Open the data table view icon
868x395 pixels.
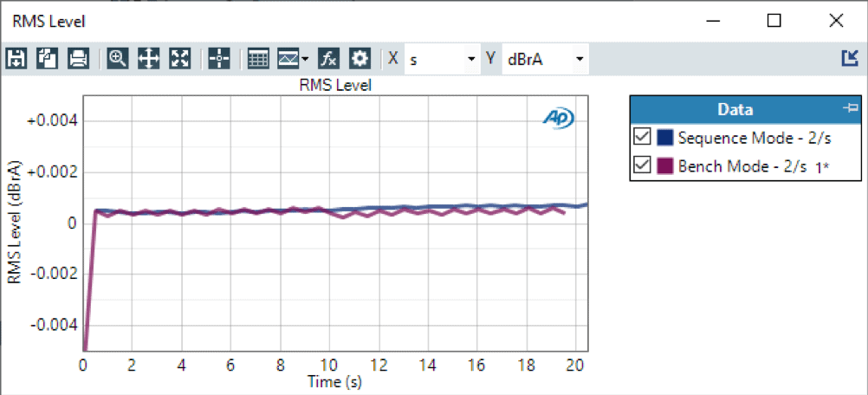click(x=257, y=59)
